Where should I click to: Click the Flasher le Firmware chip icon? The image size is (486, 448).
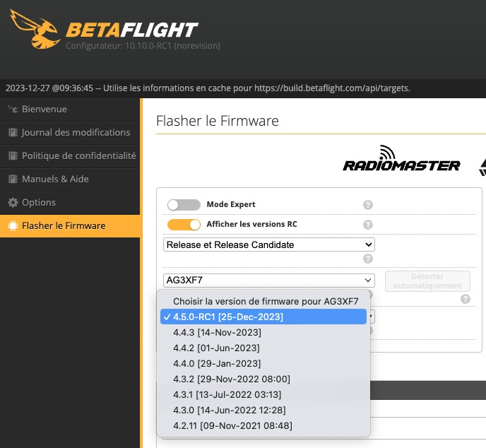(x=13, y=225)
